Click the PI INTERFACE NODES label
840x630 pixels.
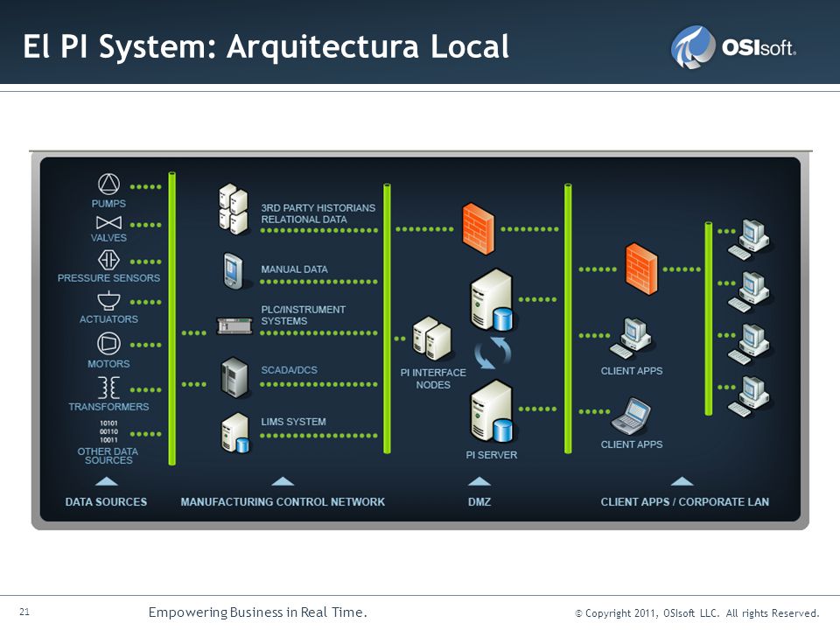pos(433,379)
